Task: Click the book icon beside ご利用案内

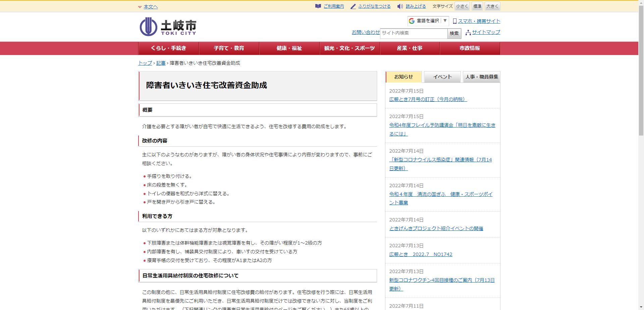Action: point(318,6)
